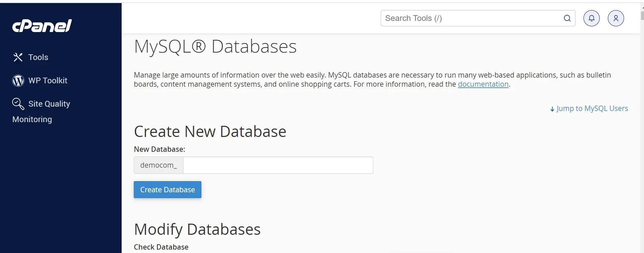Viewport: 644px width, 253px height.
Task: Open the WordPress WP Toolkit icon
Action: click(18, 81)
